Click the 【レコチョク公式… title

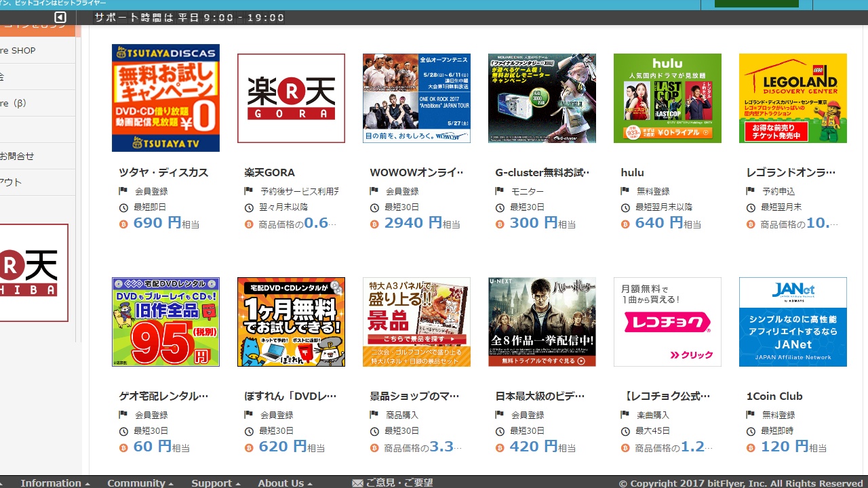tap(665, 396)
